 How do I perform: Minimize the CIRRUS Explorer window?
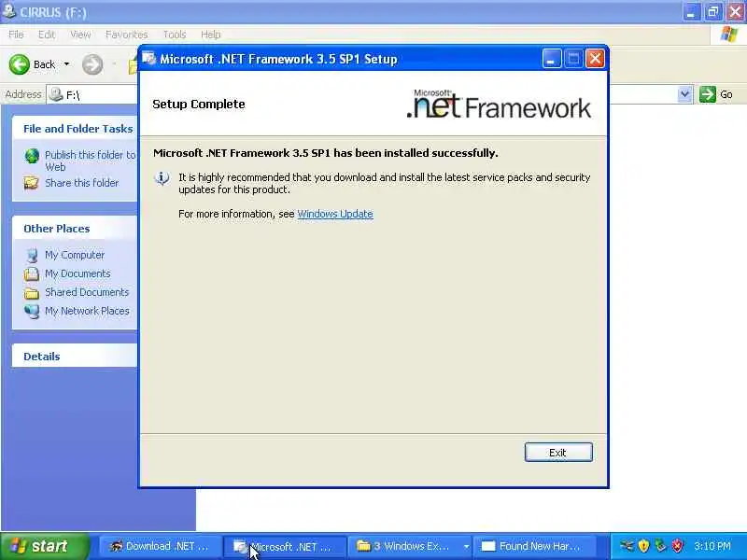691,12
